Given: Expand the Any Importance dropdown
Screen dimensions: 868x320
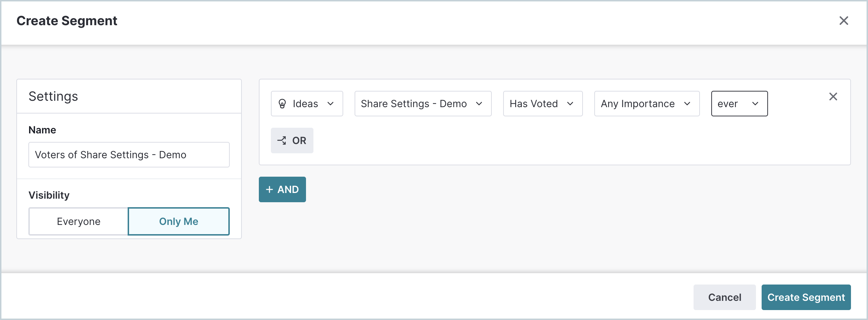Looking at the screenshot, I should 646,104.
